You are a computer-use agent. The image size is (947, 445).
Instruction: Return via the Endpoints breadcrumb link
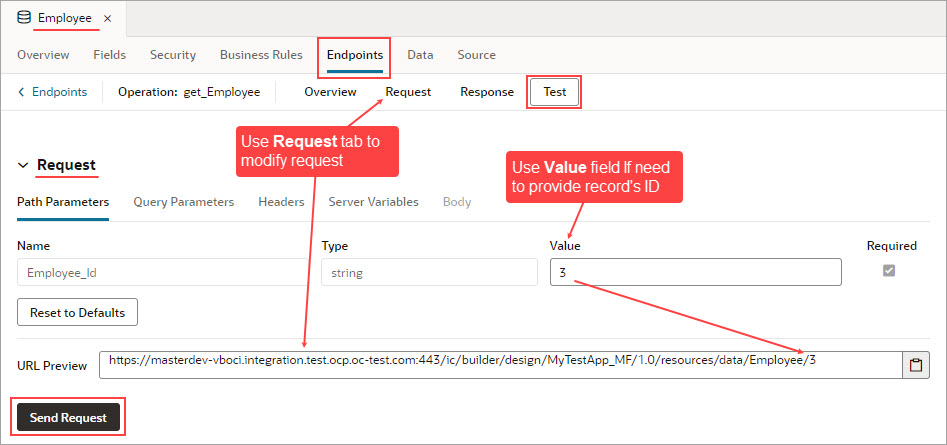tap(59, 92)
